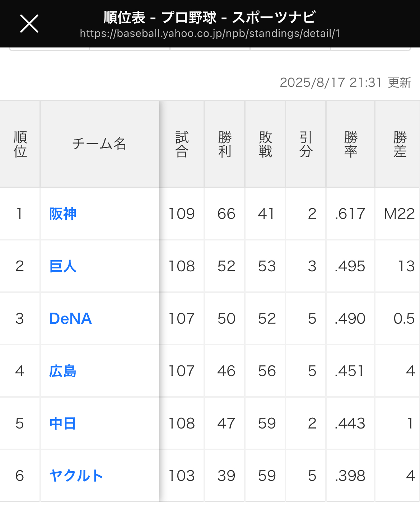The height and width of the screenshot is (510, 420).
Task: Click the 勝差 column header
Action: click(400, 144)
